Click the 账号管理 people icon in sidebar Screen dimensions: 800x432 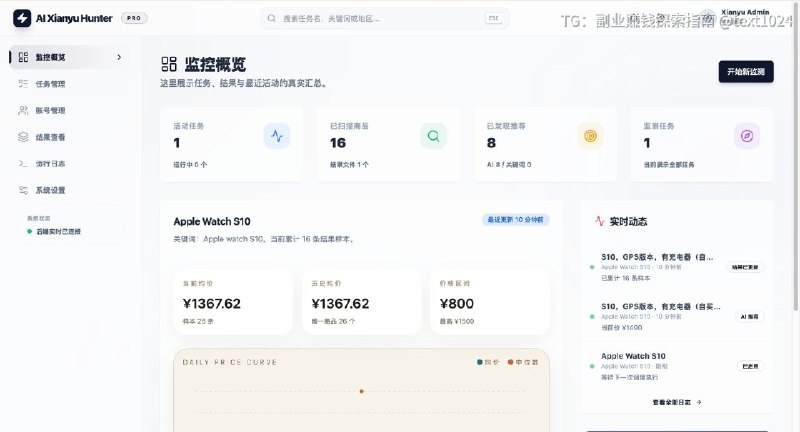(23, 110)
